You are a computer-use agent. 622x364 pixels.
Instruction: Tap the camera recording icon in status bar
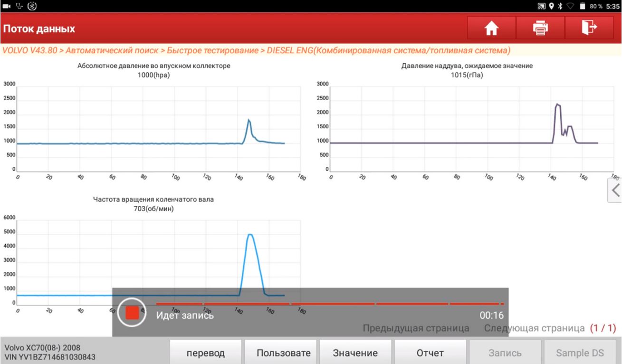click(x=6, y=6)
